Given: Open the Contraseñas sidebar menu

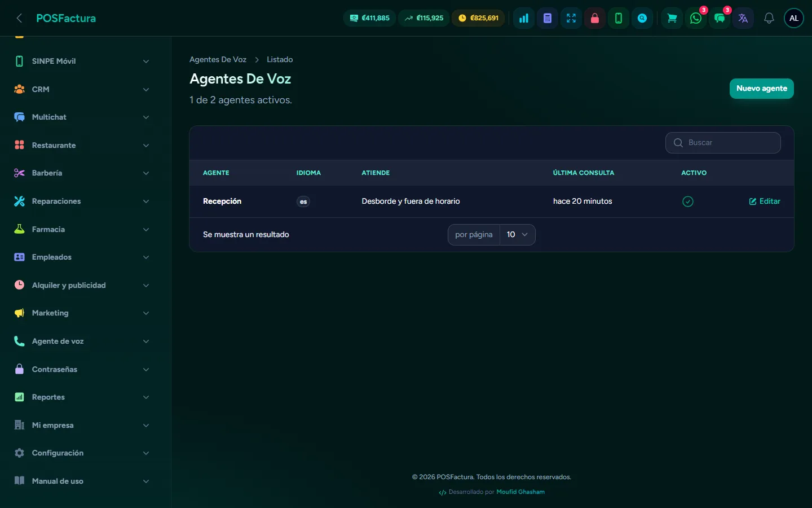Looking at the screenshot, I should coord(82,369).
